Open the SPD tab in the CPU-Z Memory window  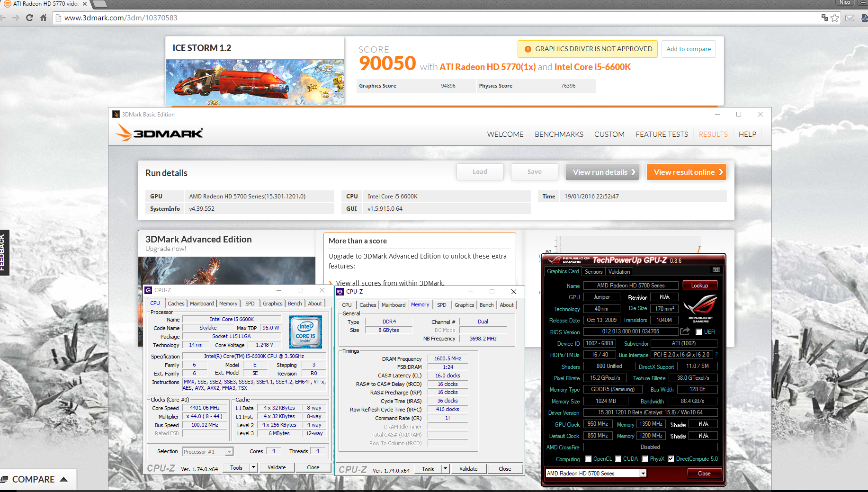(441, 305)
